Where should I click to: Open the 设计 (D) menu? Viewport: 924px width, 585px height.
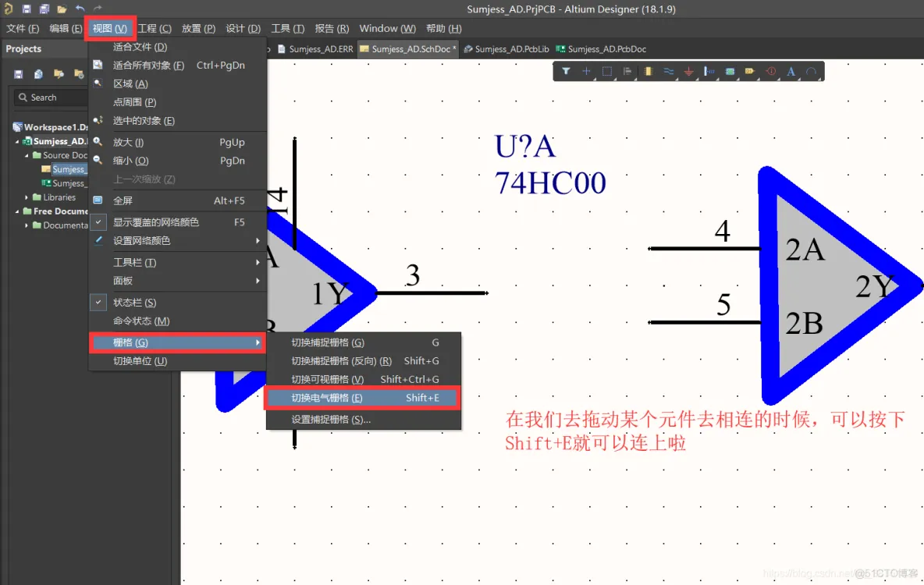click(243, 28)
